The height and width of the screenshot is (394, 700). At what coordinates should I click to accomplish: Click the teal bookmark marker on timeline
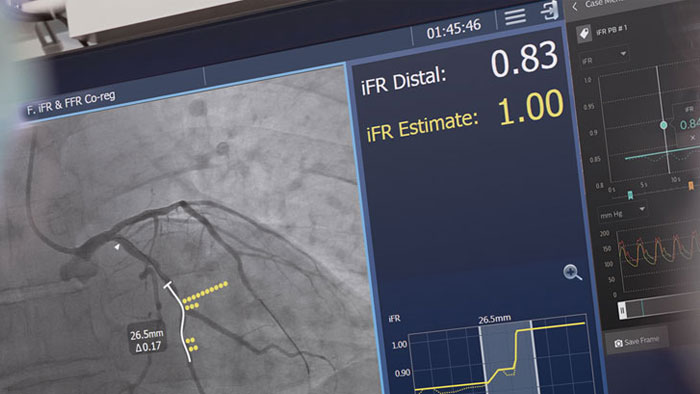pyautogui.click(x=630, y=195)
